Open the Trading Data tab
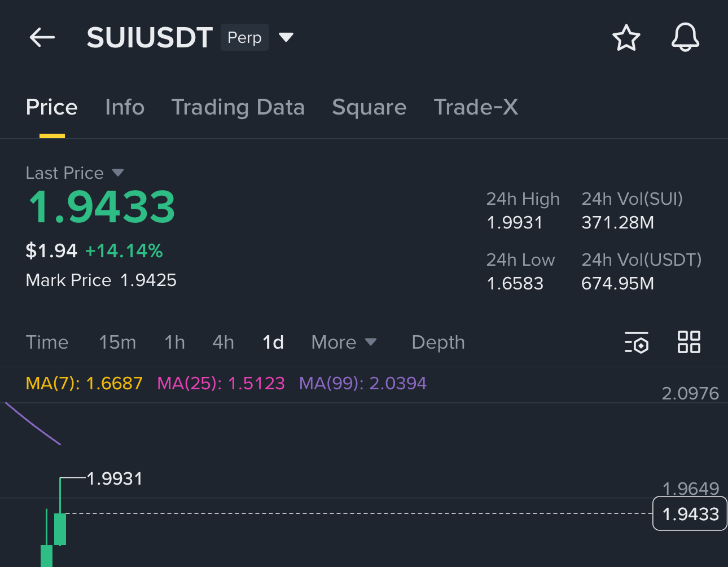 pos(238,107)
